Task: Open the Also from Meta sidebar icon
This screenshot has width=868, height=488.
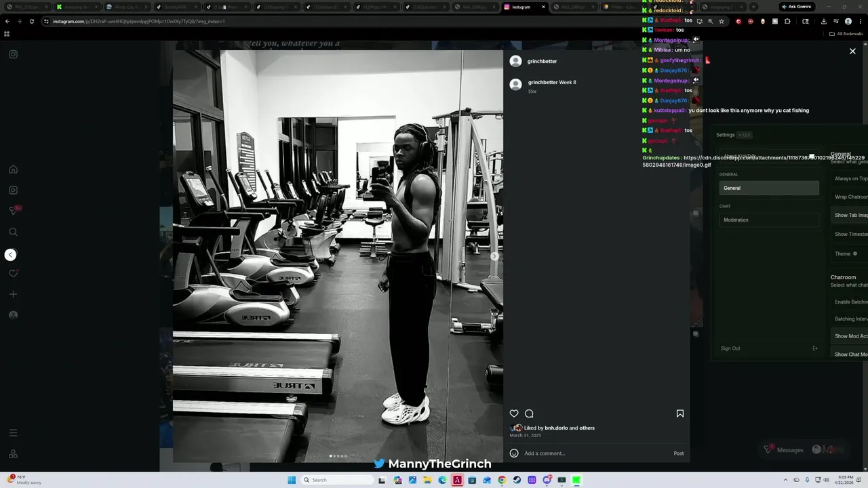Action: 13,454
